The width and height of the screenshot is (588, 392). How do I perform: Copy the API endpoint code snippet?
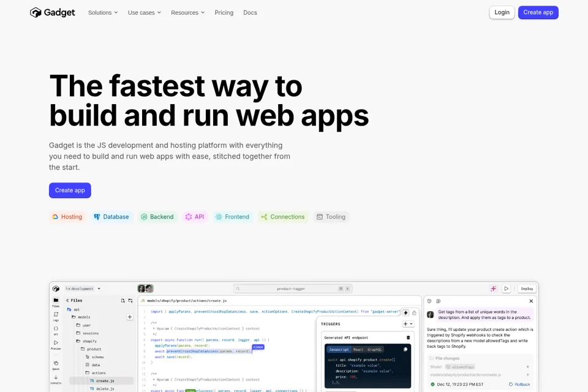click(x=405, y=349)
